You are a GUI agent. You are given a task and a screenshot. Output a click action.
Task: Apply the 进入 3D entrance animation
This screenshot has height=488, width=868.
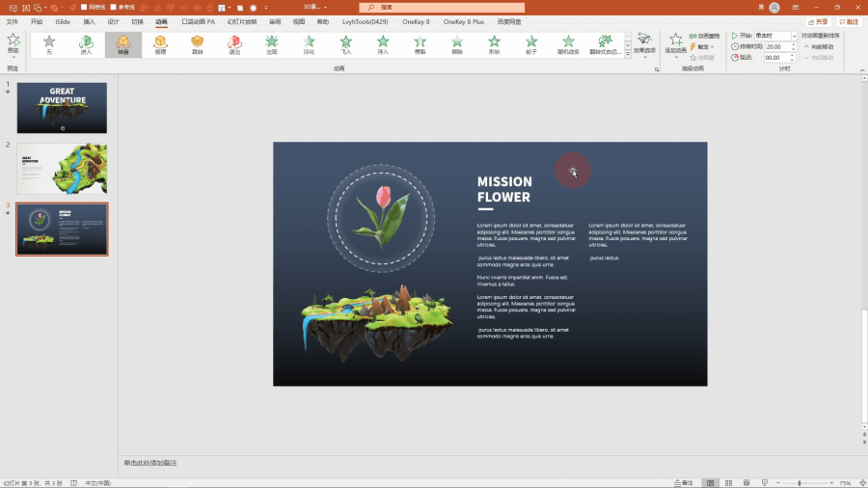tap(86, 44)
